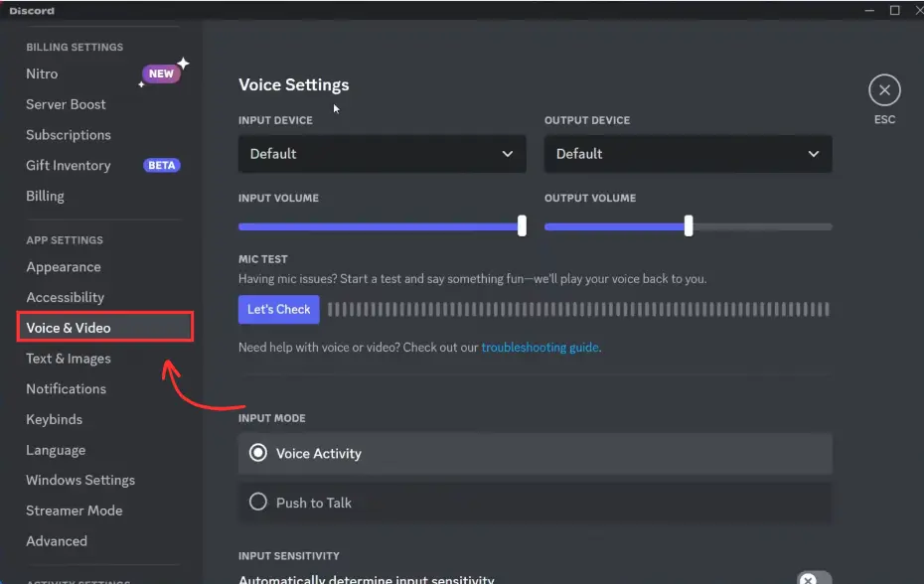Click the Mic Test label
The width and height of the screenshot is (924, 584).
pyautogui.click(x=263, y=259)
